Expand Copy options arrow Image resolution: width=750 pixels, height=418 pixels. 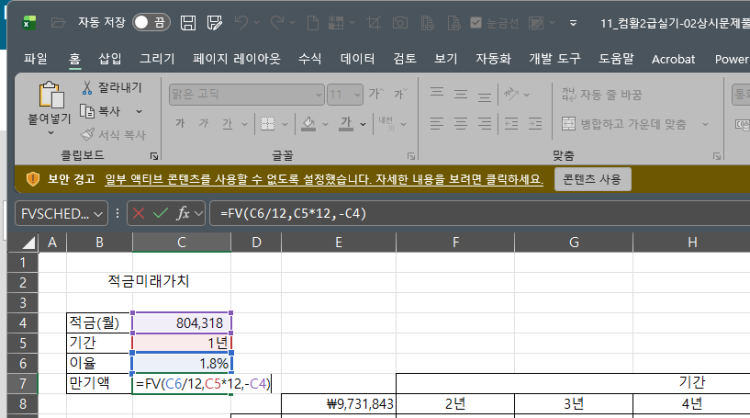(139, 111)
